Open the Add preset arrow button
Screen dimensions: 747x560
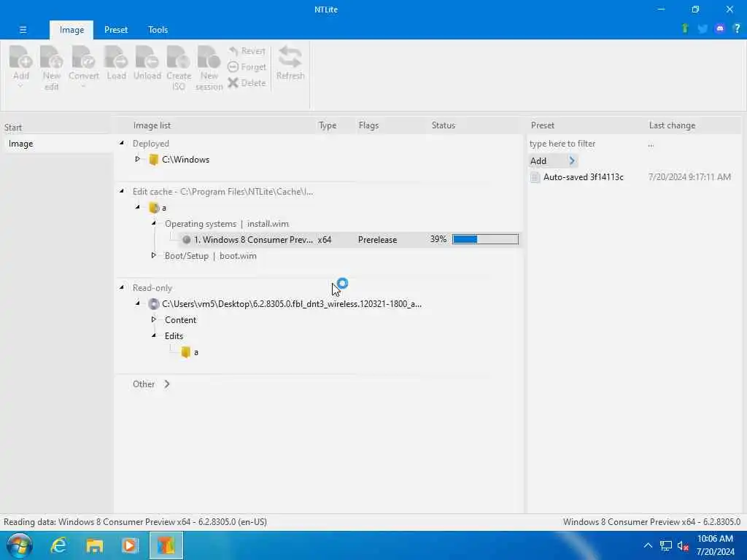coord(572,161)
